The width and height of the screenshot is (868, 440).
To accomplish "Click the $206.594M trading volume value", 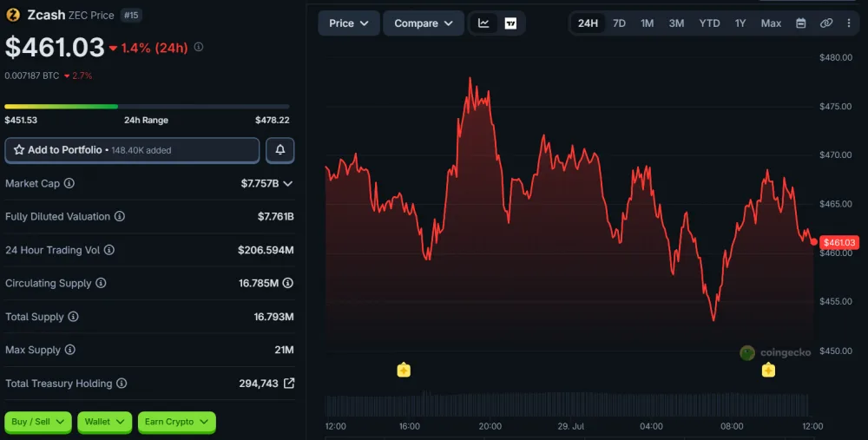I will click(266, 250).
